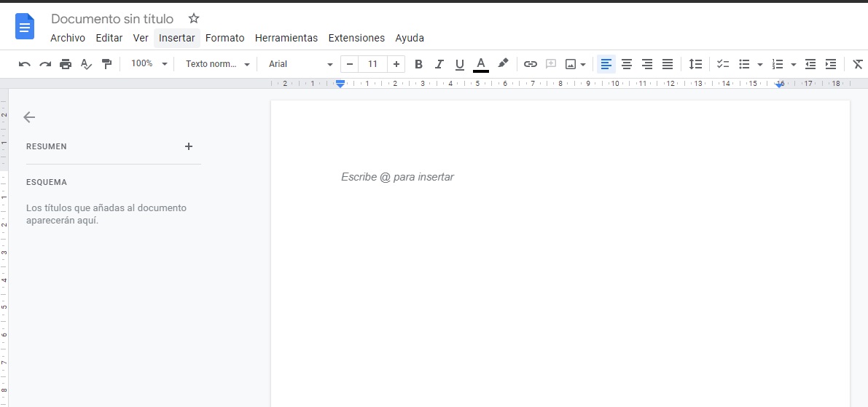Close the outline panel with back arrow
Screen dimensions: 868x407
tap(29, 116)
